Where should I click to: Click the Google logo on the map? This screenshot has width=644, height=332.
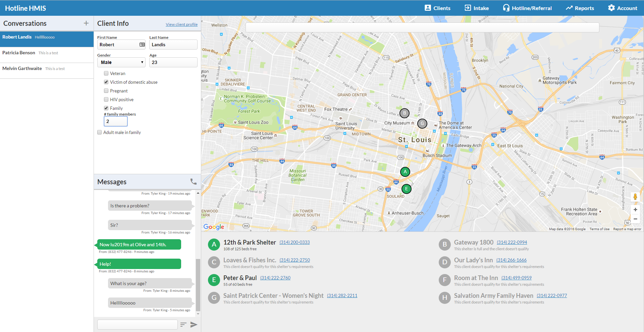pos(214,227)
